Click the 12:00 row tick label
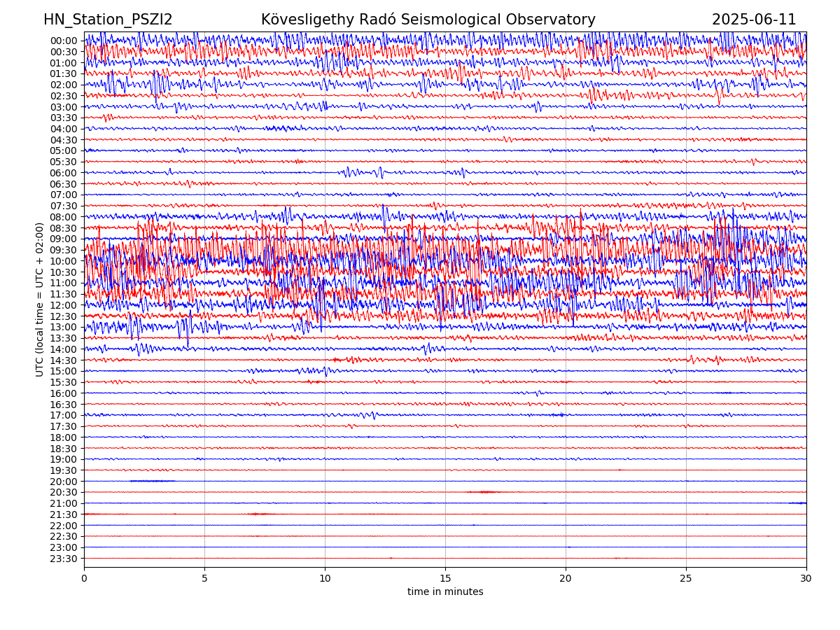 [x=63, y=305]
